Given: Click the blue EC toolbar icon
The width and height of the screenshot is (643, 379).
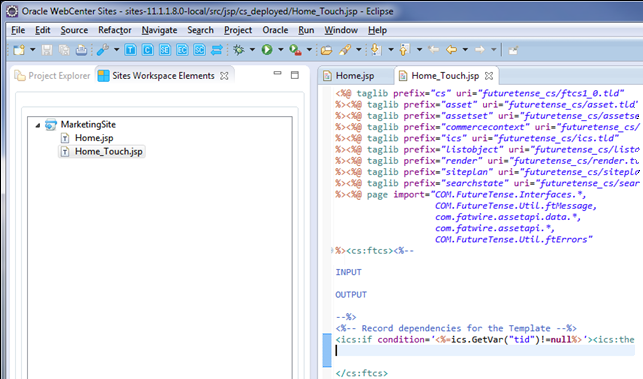Looking at the screenshot, I should 182,50.
